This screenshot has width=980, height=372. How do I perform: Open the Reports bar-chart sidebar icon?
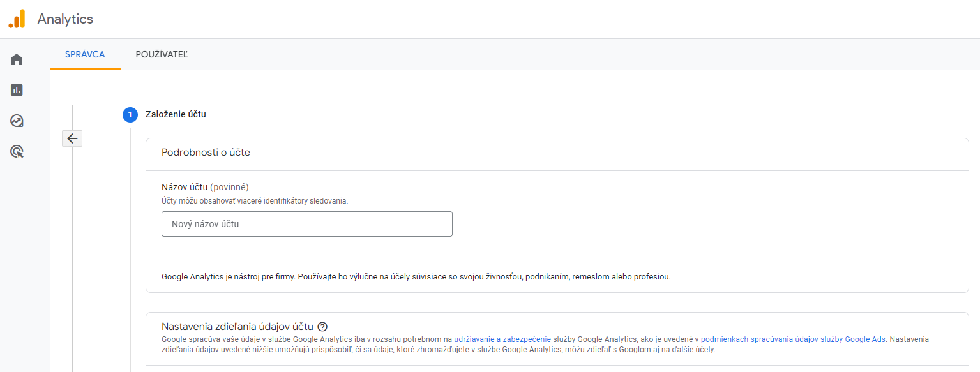pos(17,90)
